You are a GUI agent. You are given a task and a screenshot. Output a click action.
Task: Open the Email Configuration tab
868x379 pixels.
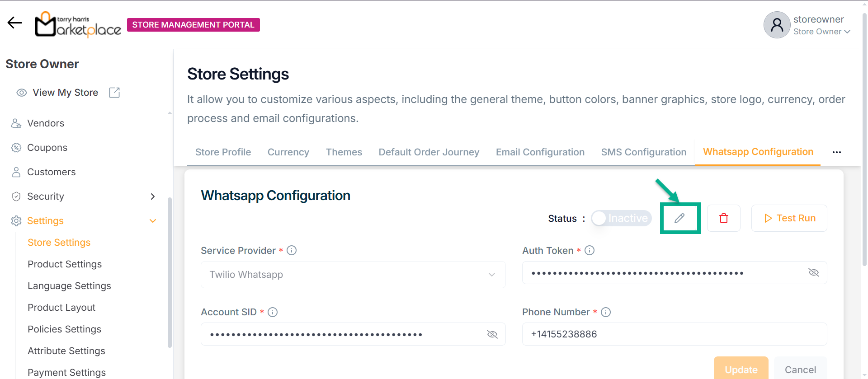(x=540, y=152)
